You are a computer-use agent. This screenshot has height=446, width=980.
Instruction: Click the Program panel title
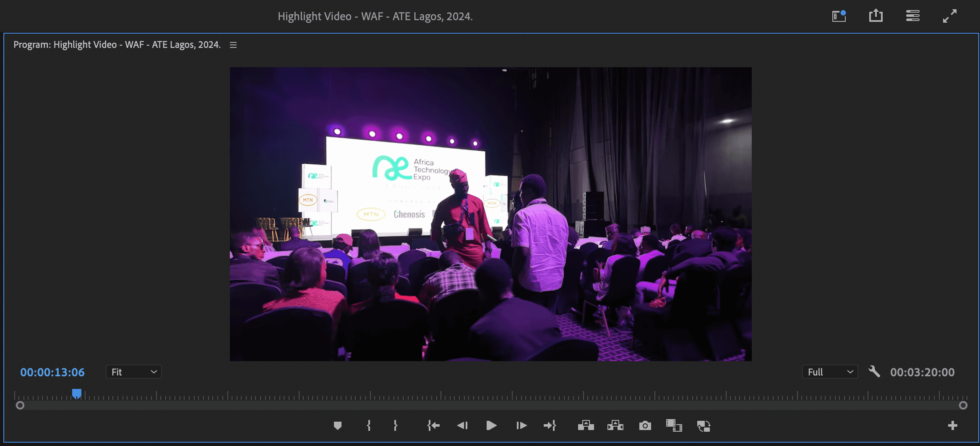(117, 45)
